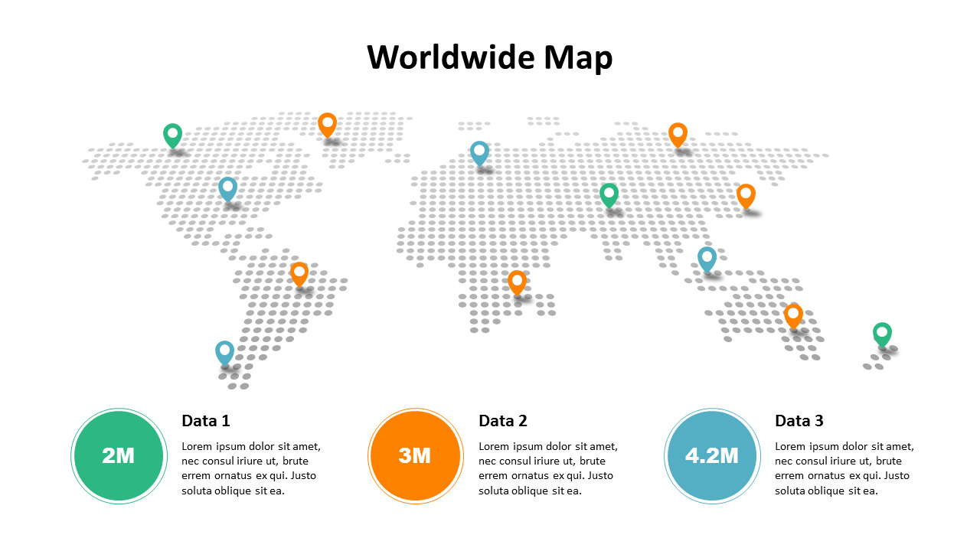Screen dimensions: 980x551
Task: Click the Data 3 heading
Action: 799,420
